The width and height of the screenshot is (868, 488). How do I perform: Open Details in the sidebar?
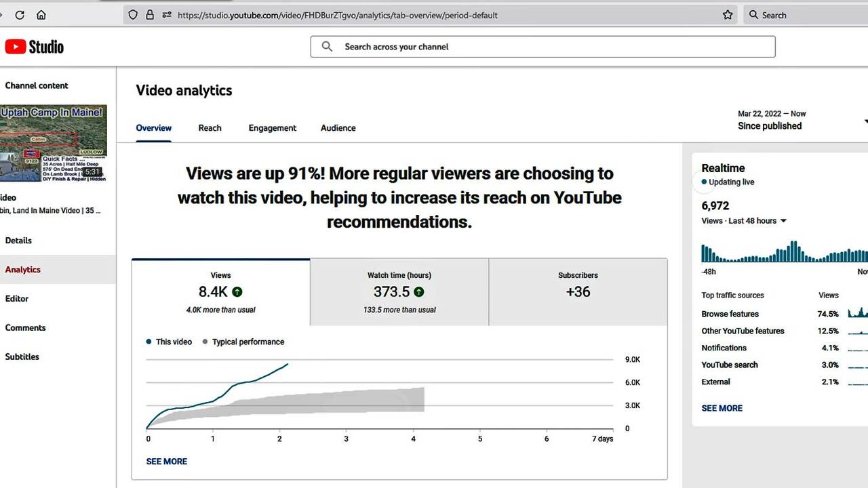click(x=58, y=241)
